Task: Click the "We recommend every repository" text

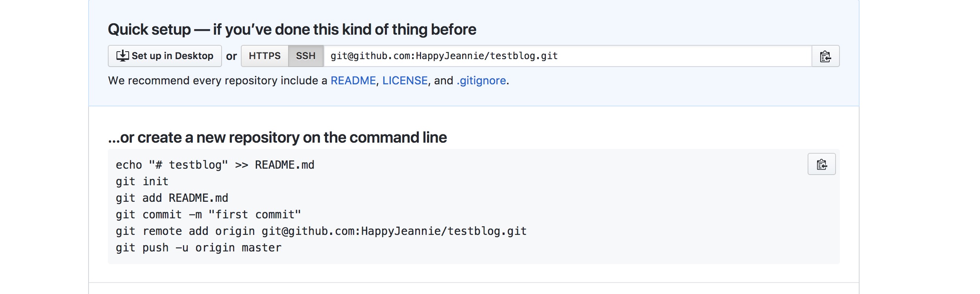Action: click(218, 80)
